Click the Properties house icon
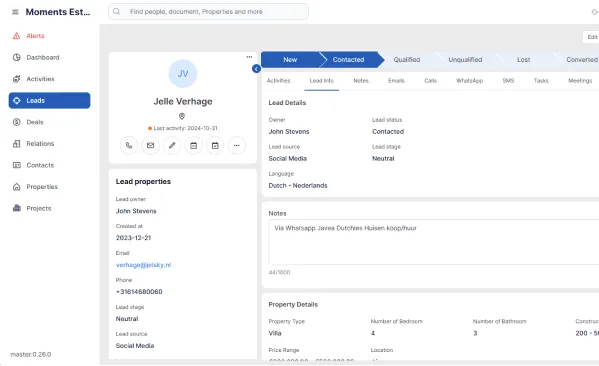599x366 pixels. tap(16, 187)
